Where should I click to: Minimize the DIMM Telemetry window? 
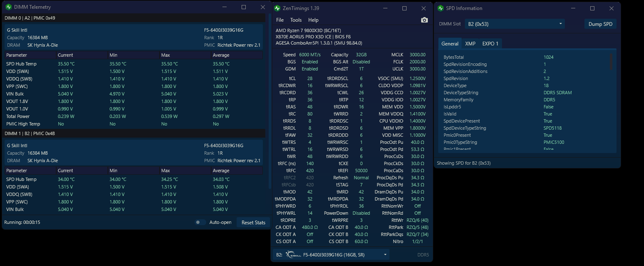[225, 7]
